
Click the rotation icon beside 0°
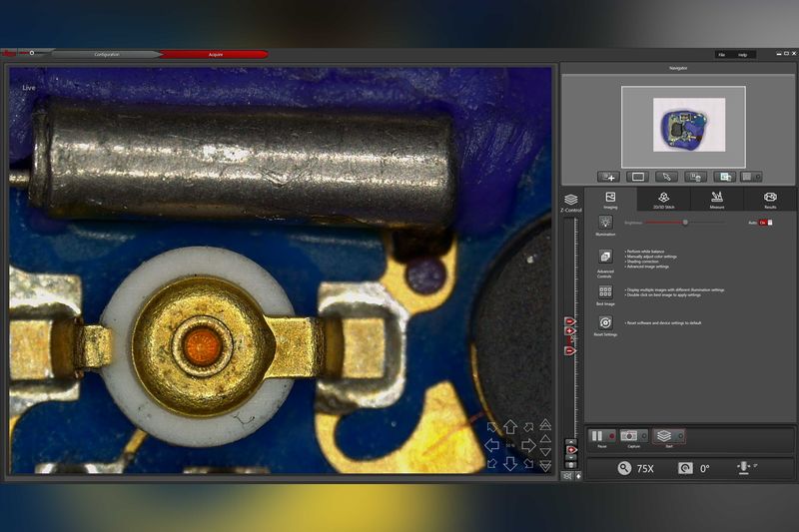click(685, 468)
